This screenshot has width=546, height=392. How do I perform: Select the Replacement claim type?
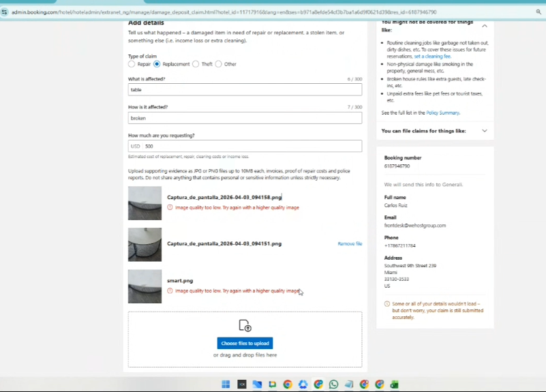(x=157, y=64)
